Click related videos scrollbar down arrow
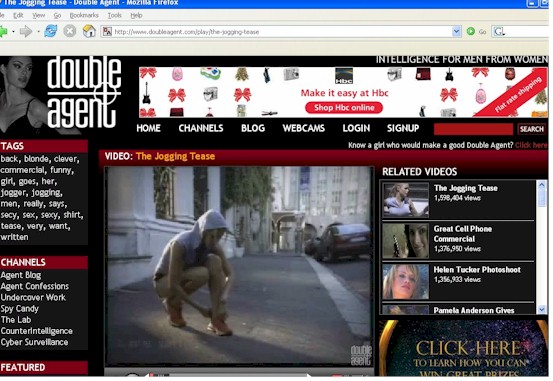 coord(542,310)
